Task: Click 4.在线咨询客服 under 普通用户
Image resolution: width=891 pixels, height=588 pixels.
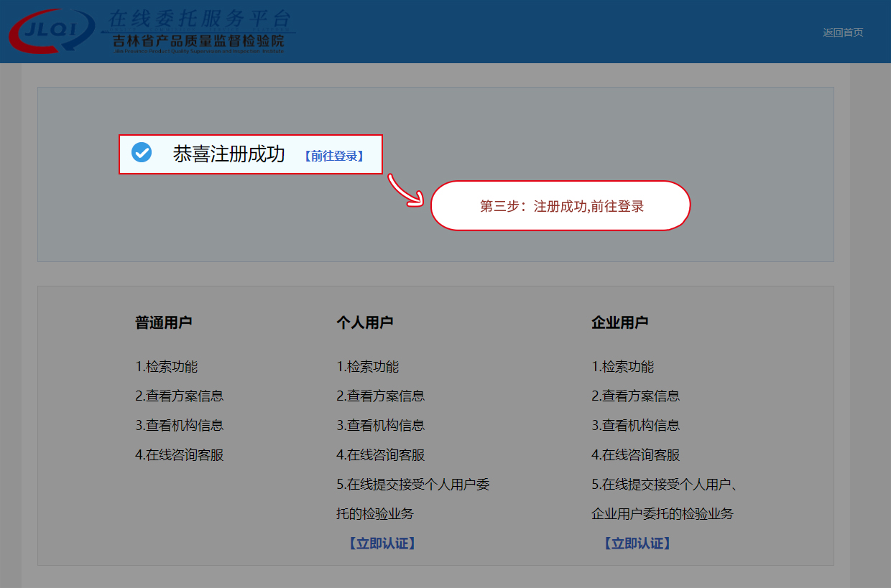Action: tap(179, 455)
